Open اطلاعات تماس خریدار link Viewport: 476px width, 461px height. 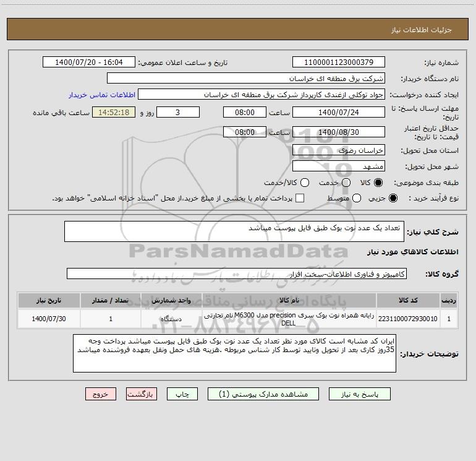click(102, 95)
